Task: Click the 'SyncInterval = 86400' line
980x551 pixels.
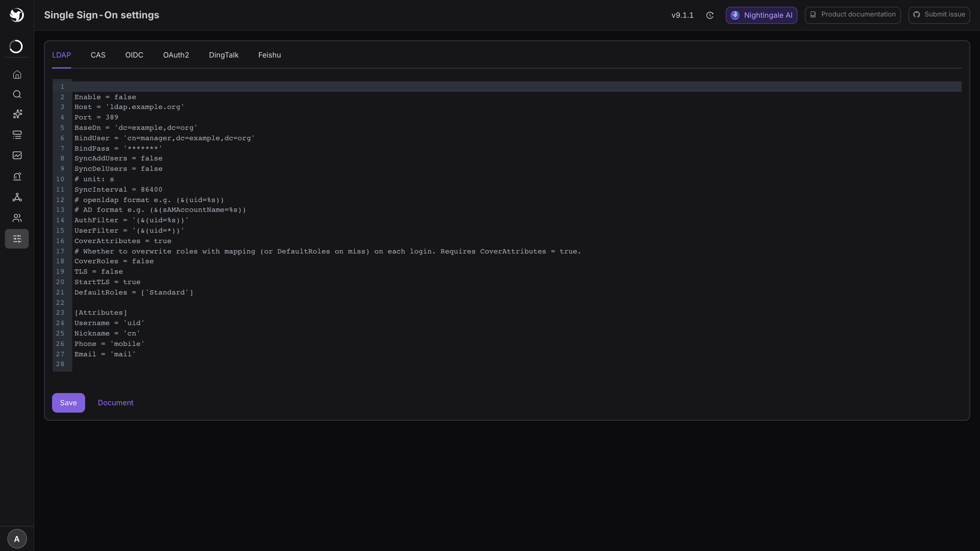Action: pyautogui.click(x=118, y=189)
